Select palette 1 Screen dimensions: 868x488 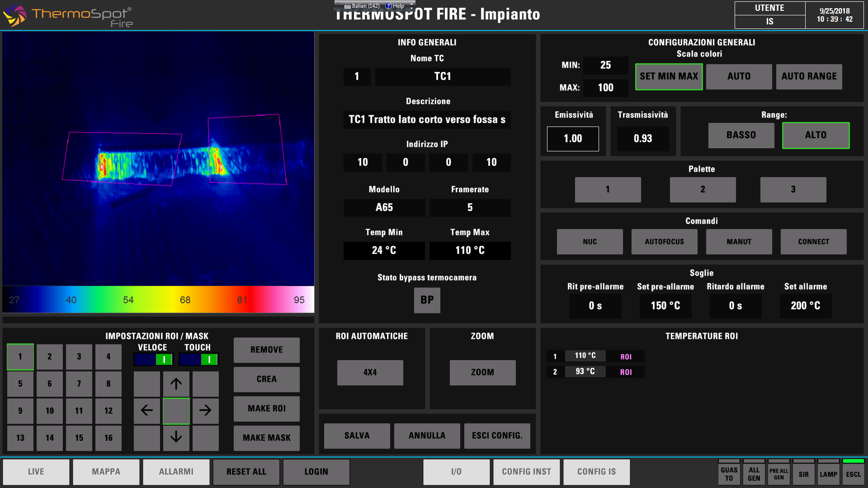[608, 189]
